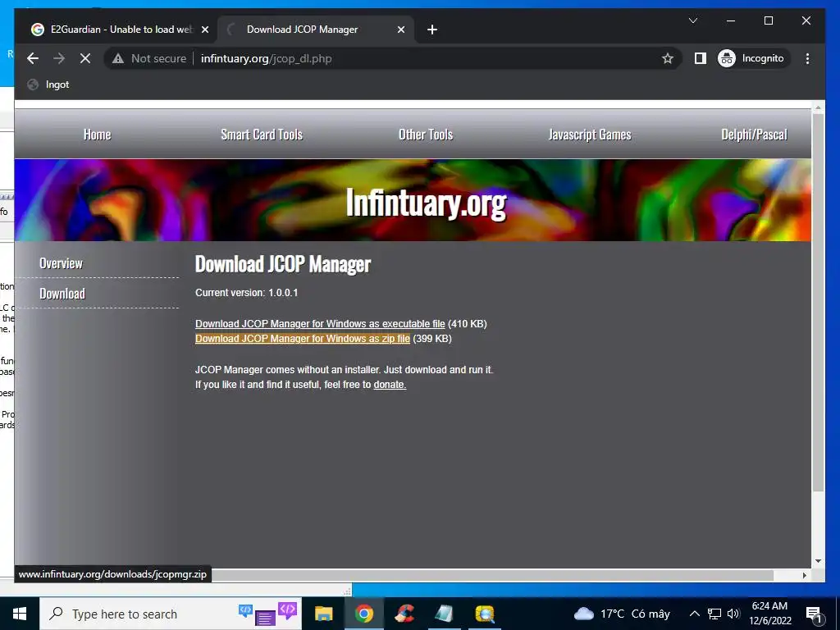Open Other Tools menu item
Image resolution: width=840 pixels, height=630 pixels.
[426, 135]
